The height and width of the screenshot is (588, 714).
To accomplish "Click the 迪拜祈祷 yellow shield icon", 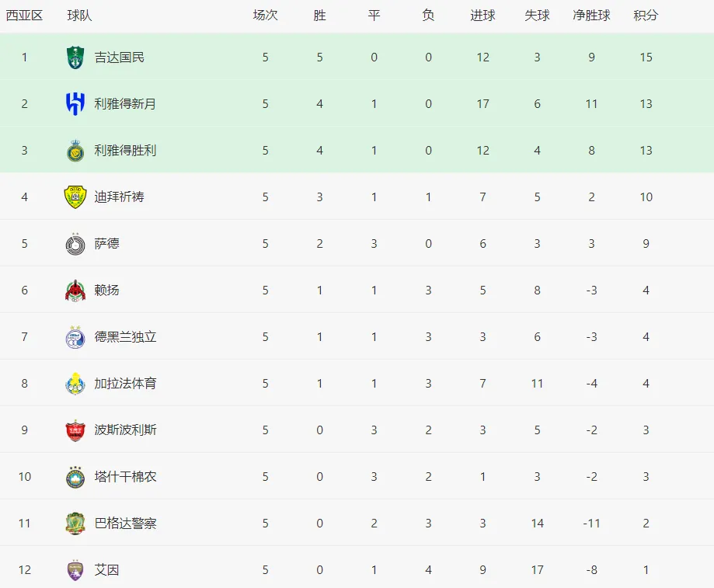I will coord(75,197).
